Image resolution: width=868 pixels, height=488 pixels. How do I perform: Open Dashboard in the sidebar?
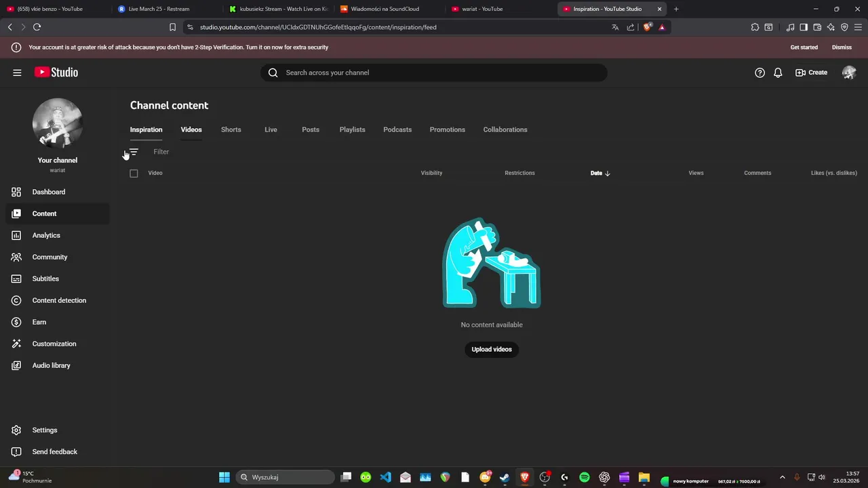tap(57, 192)
